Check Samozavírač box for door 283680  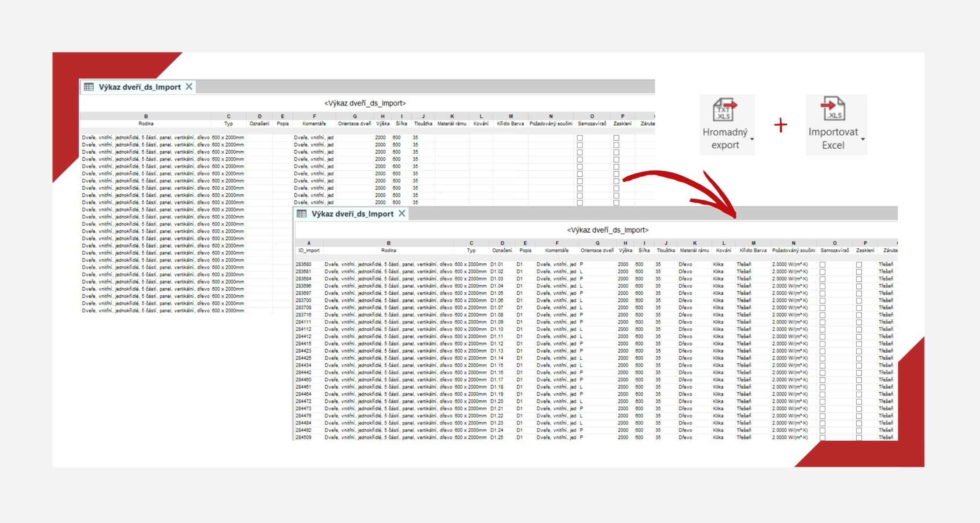click(822, 265)
